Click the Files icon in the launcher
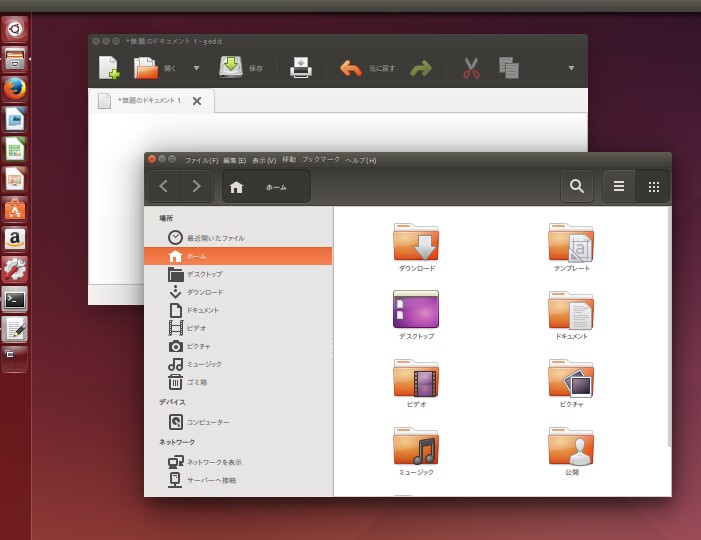 point(15,59)
